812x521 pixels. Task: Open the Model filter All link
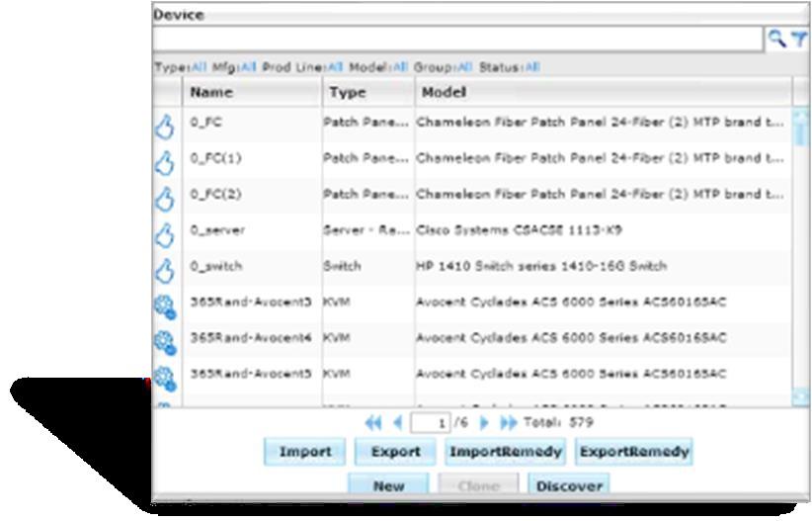coord(400,67)
